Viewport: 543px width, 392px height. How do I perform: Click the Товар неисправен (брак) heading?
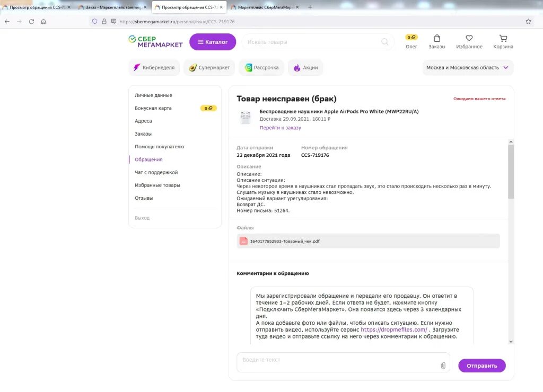286,99
